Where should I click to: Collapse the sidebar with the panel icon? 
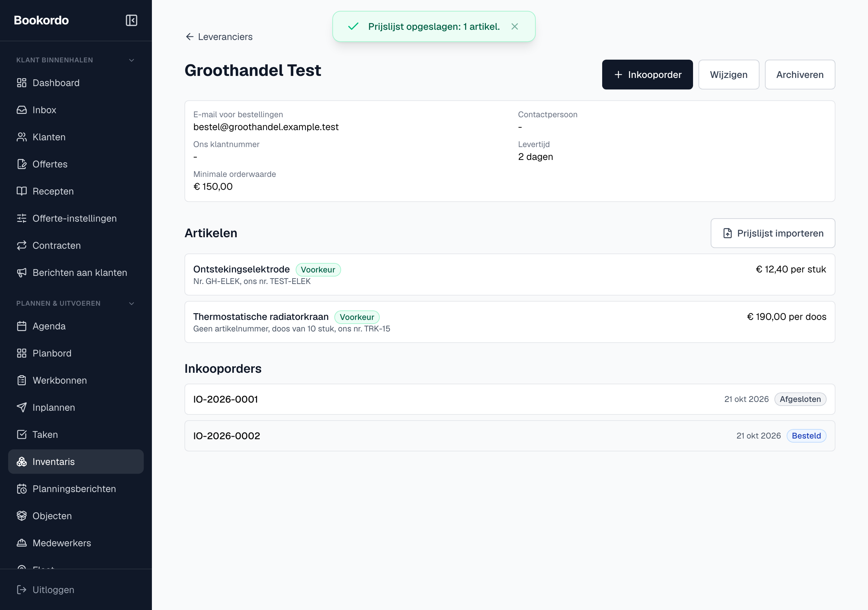[x=131, y=20]
